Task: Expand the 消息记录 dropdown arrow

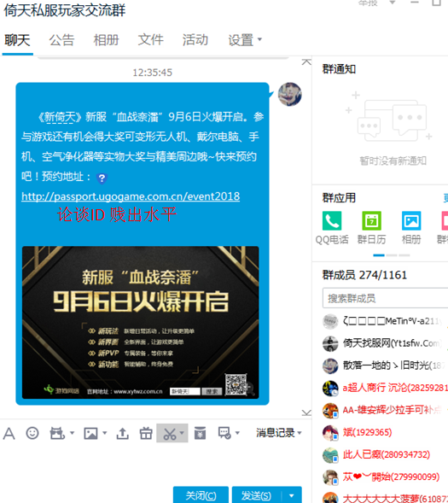Action: 300,433
